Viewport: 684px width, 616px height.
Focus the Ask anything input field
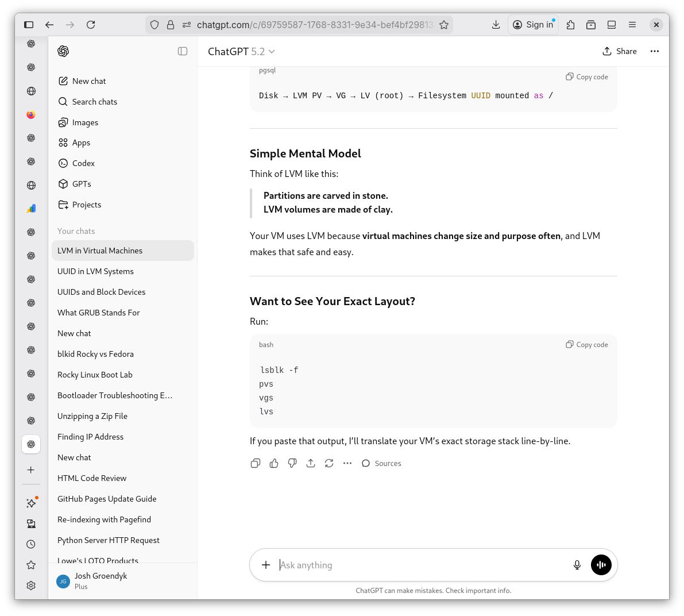(419, 565)
